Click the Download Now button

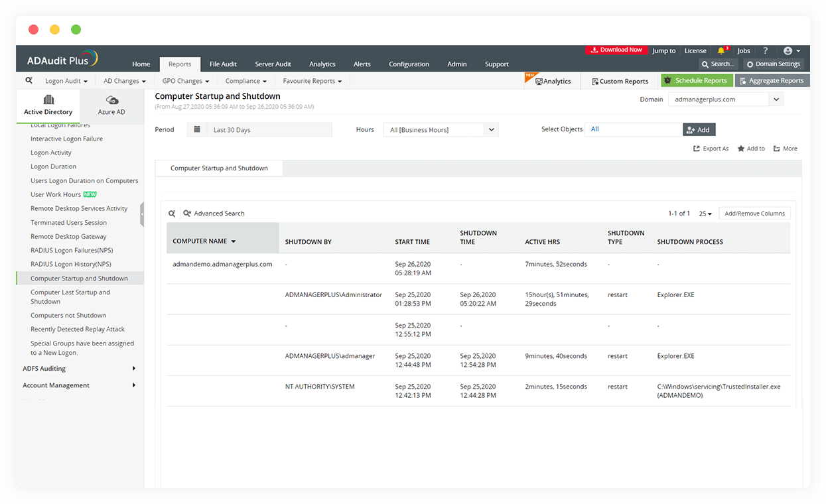616,50
